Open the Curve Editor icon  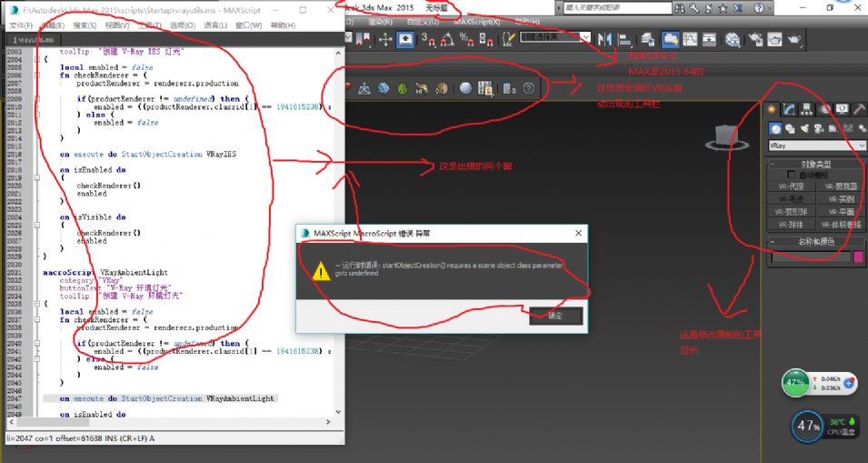pos(690,39)
